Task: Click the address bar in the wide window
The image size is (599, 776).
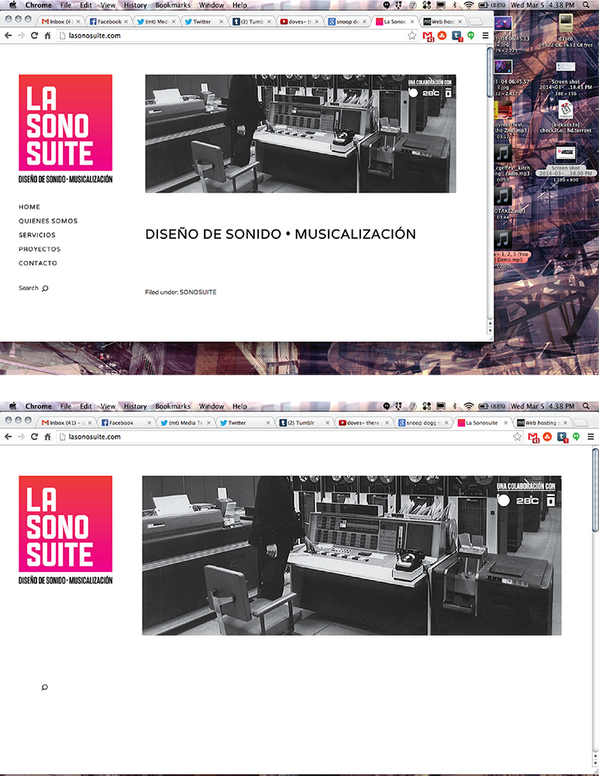Action: pos(290,436)
